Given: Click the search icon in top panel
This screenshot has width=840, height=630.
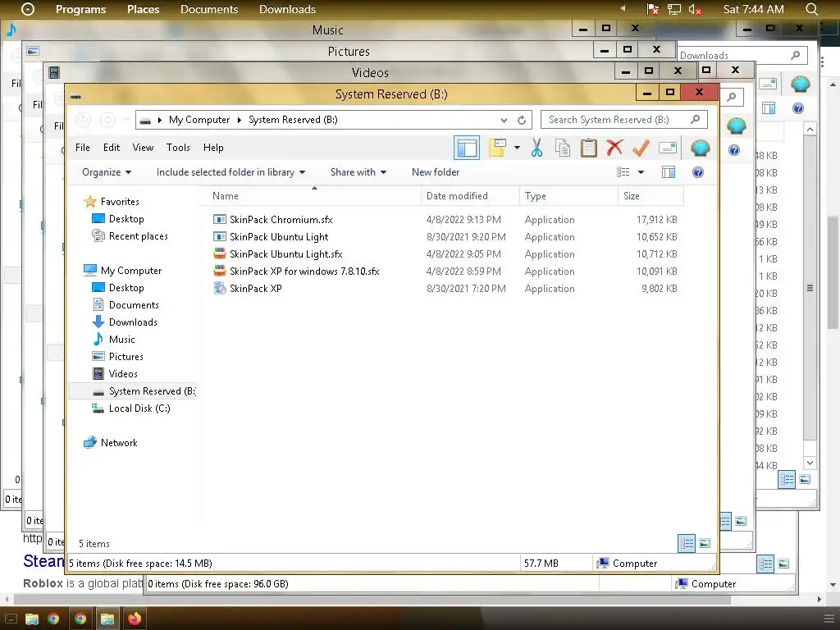Looking at the screenshot, I should (x=811, y=9).
